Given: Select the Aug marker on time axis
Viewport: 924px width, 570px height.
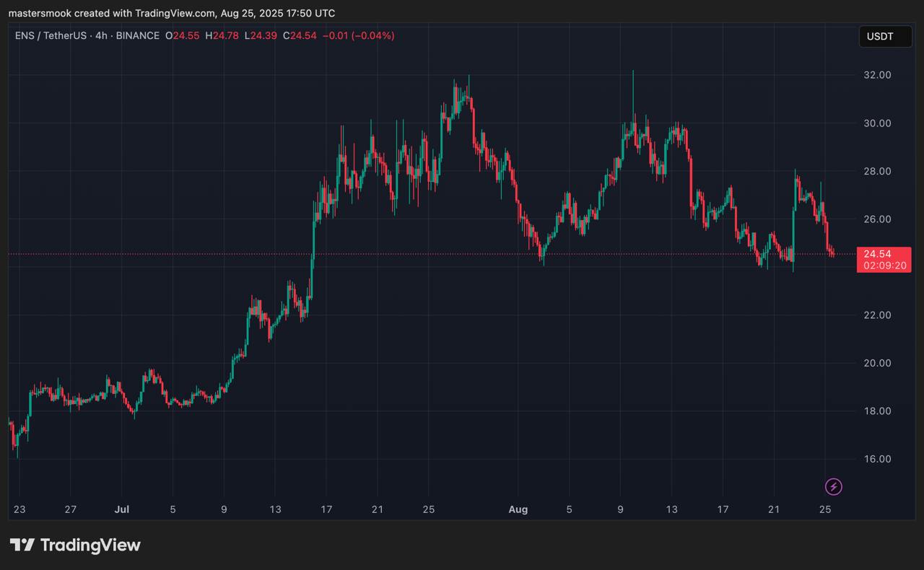Looking at the screenshot, I should coord(518,509).
